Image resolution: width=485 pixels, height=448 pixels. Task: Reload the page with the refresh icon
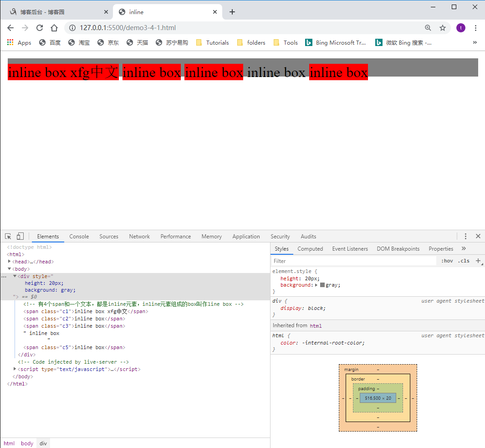click(40, 28)
